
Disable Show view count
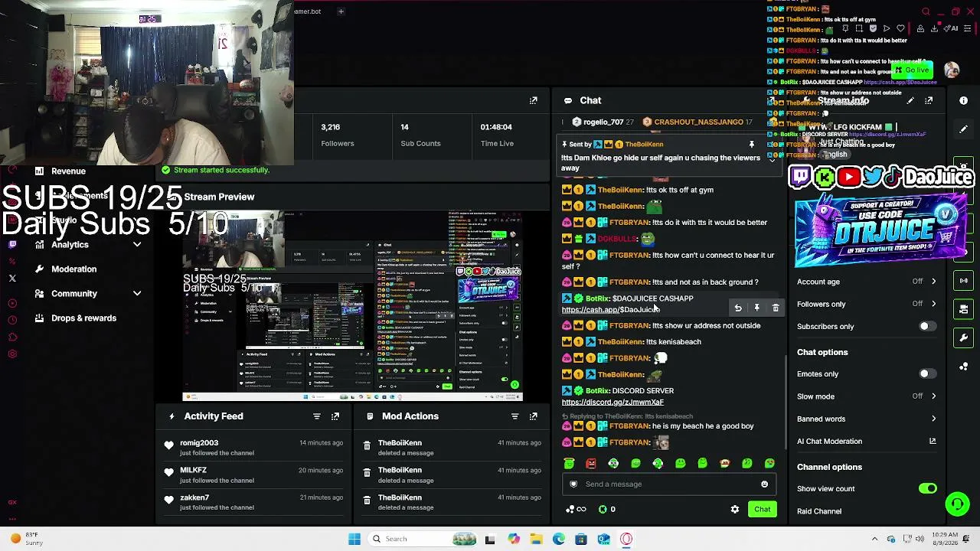pyautogui.click(x=927, y=489)
